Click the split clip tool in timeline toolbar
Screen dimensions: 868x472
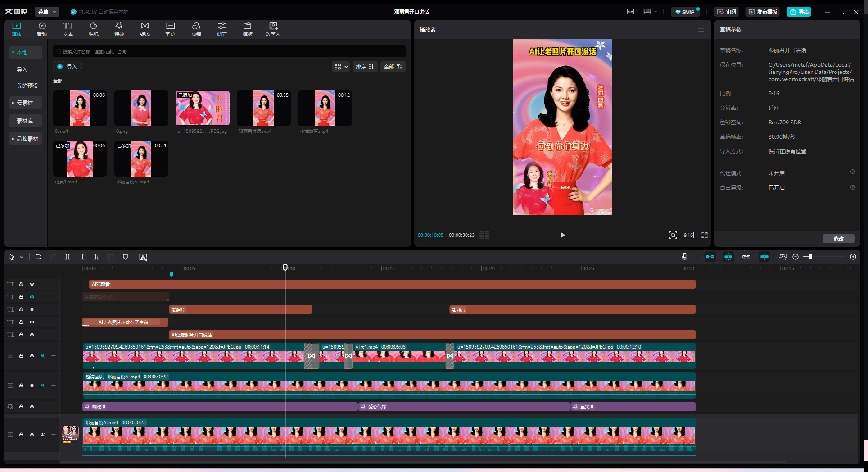[x=68, y=257]
